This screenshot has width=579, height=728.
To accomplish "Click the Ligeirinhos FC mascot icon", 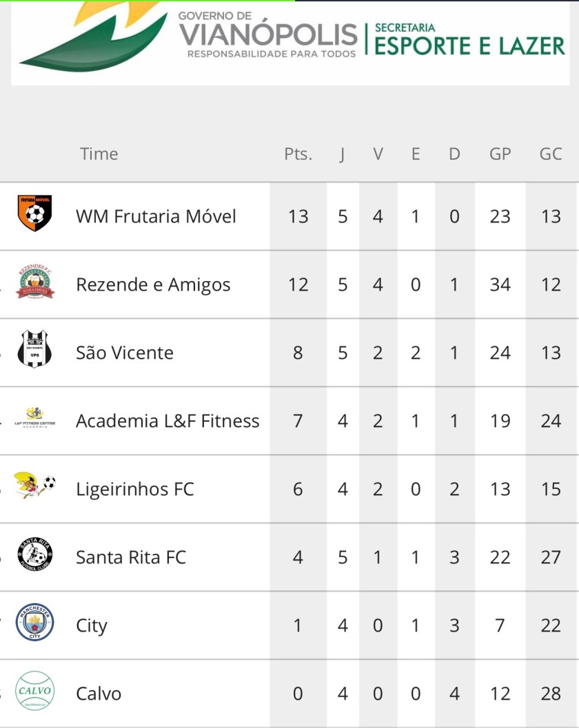I will coord(35,486).
